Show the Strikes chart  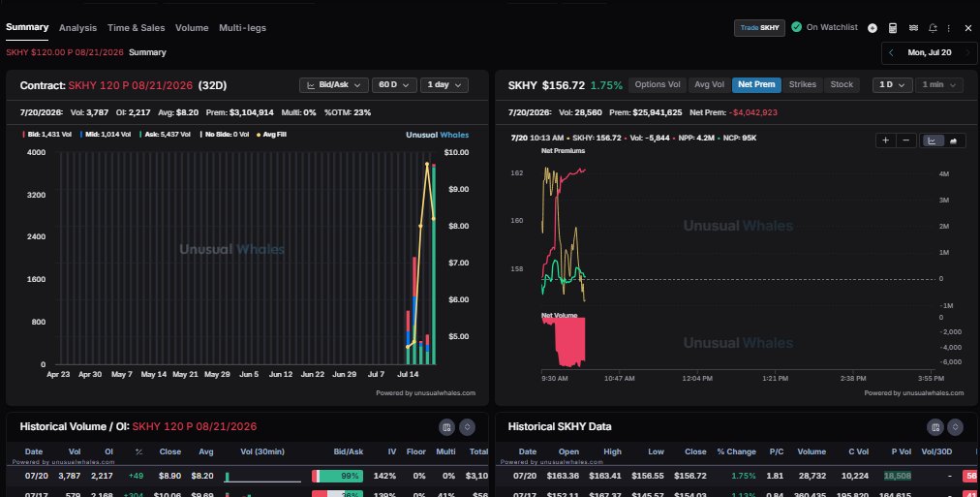pyautogui.click(x=803, y=84)
